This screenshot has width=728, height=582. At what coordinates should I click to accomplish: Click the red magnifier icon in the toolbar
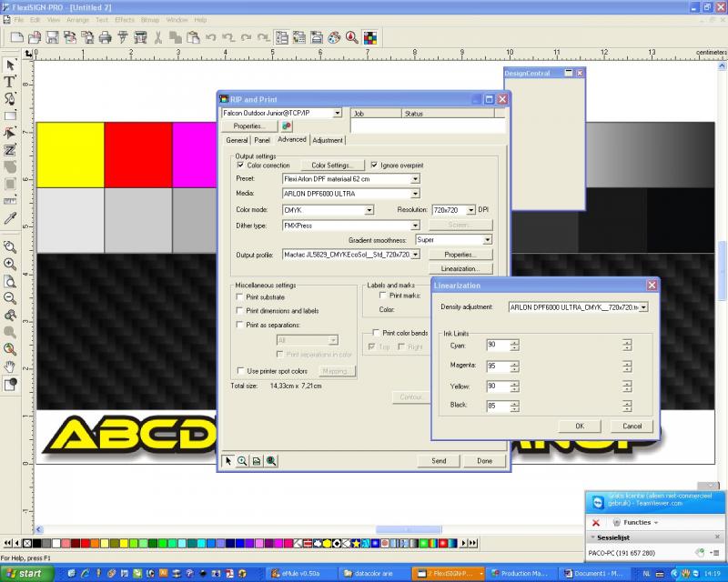(x=352, y=37)
